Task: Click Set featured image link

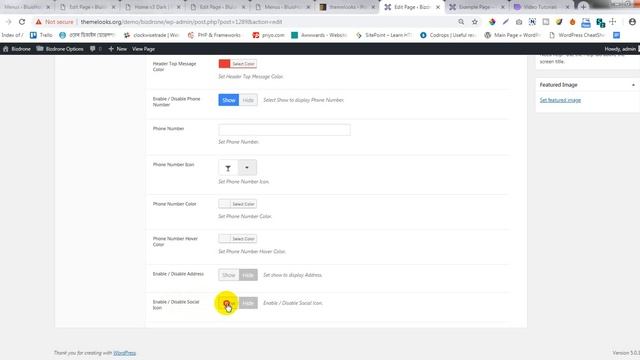Action: pos(560,100)
